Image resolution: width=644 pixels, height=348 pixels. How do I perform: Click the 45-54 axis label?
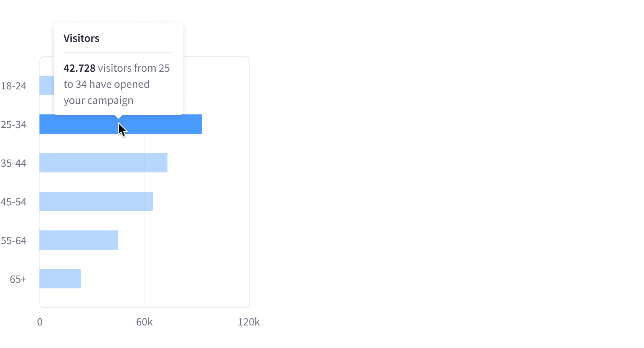click(14, 202)
